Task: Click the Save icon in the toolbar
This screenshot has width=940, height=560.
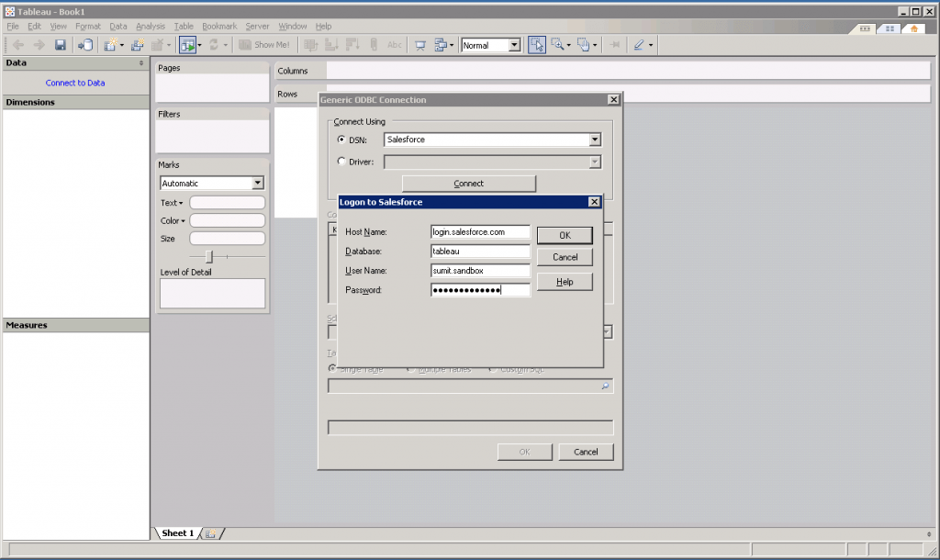Action: [61, 45]
